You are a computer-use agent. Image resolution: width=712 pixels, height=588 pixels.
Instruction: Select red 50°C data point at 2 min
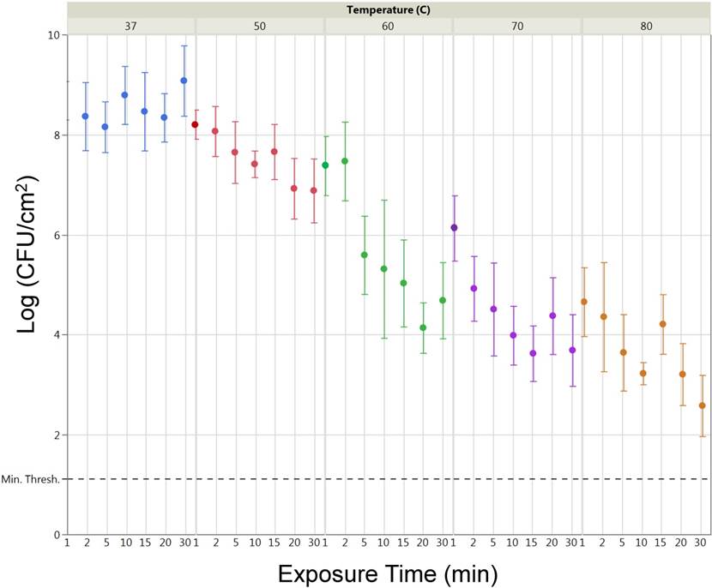point(215,130)
